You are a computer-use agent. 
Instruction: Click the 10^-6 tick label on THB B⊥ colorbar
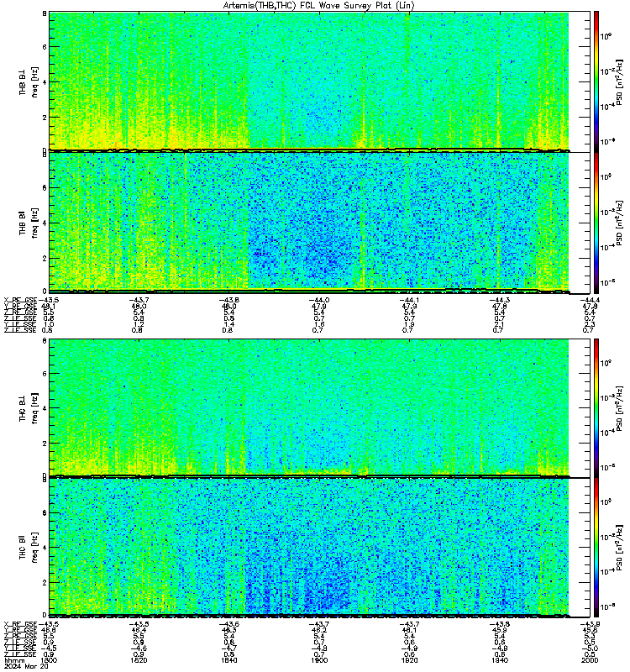coord(607,141)
